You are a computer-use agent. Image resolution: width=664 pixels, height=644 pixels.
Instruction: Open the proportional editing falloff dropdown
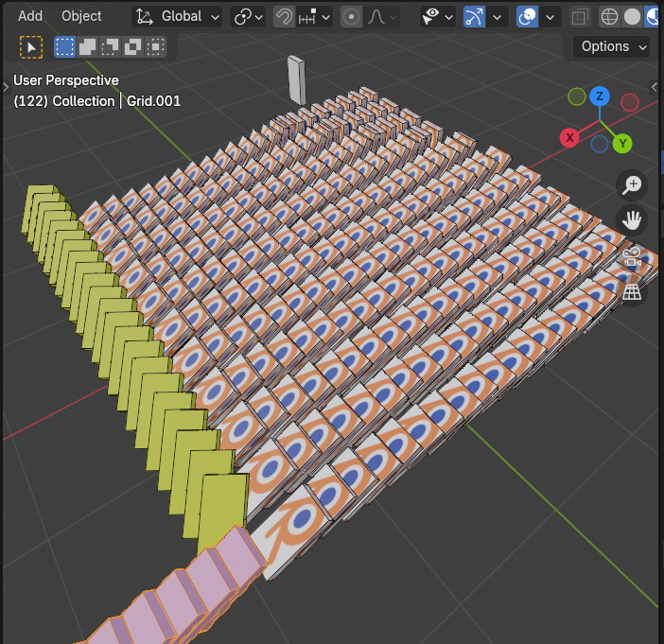point(382,17)
